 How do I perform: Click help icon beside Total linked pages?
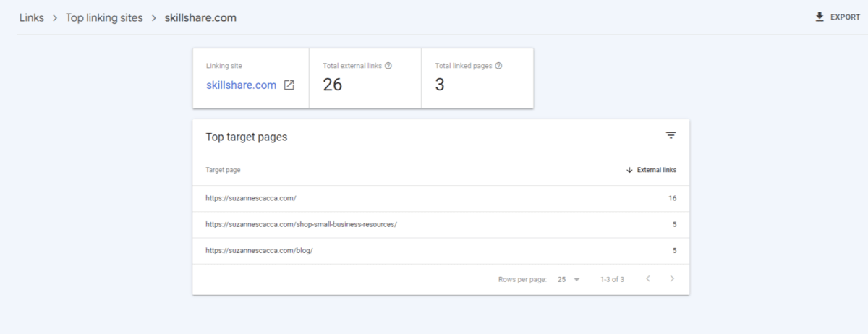498,66
